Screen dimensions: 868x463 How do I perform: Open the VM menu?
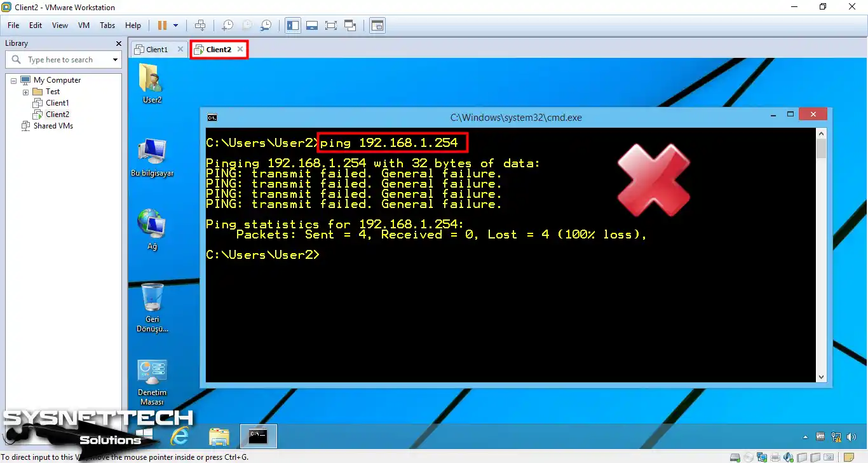tap(83, 25)
